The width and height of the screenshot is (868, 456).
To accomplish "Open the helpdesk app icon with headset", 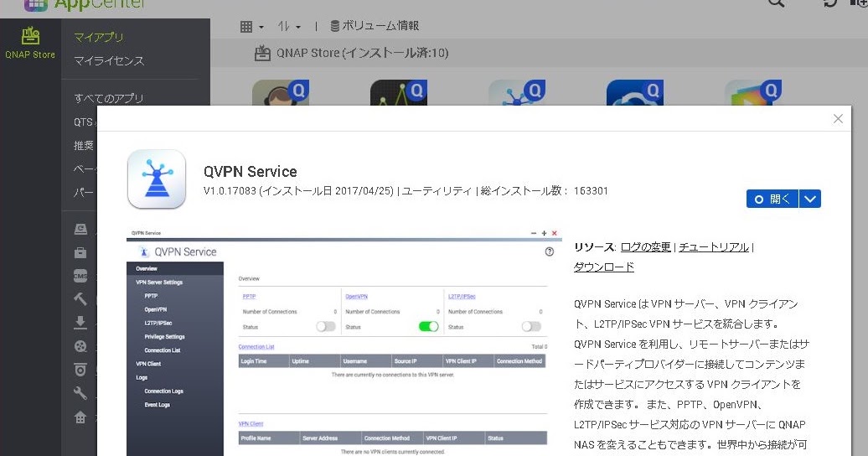I will (281, 92).
